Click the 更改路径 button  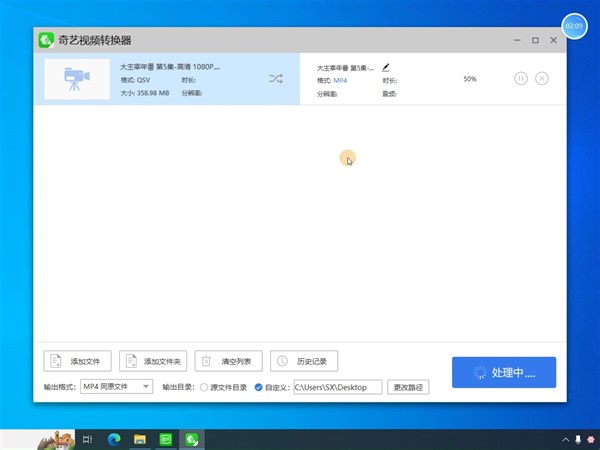pos(408,387)
